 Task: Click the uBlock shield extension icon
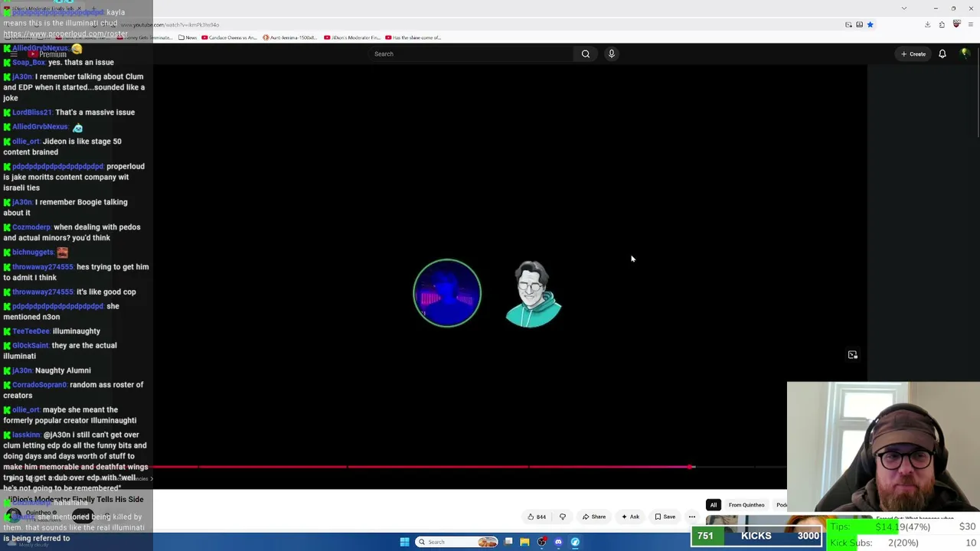[x=956, y=24]
